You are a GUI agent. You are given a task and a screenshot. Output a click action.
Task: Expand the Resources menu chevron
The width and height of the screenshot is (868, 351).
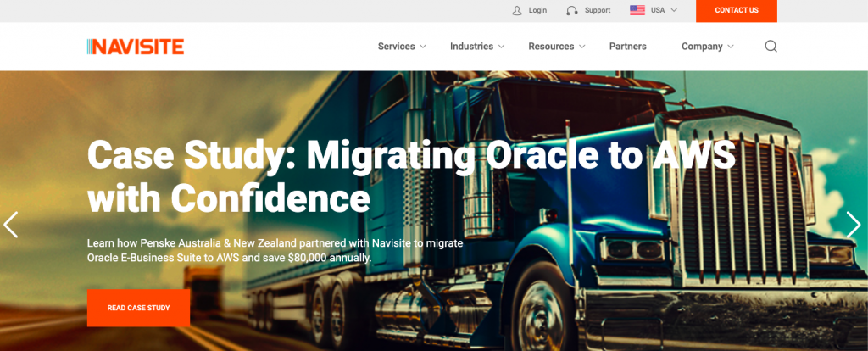click(x=581, y=47)
